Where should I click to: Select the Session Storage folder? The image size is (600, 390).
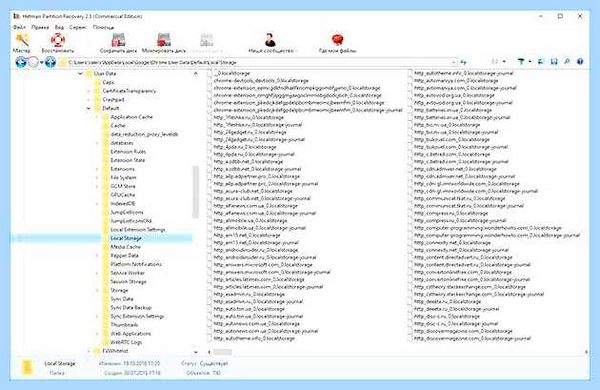tap(128, 282)
